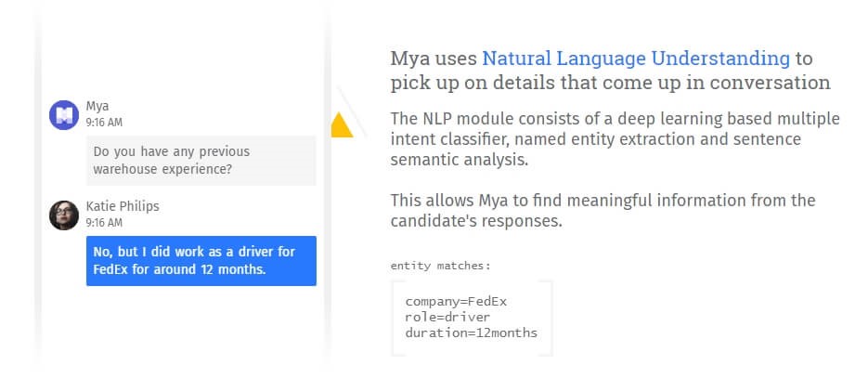Click the heading starting with Mya uses

610,71
